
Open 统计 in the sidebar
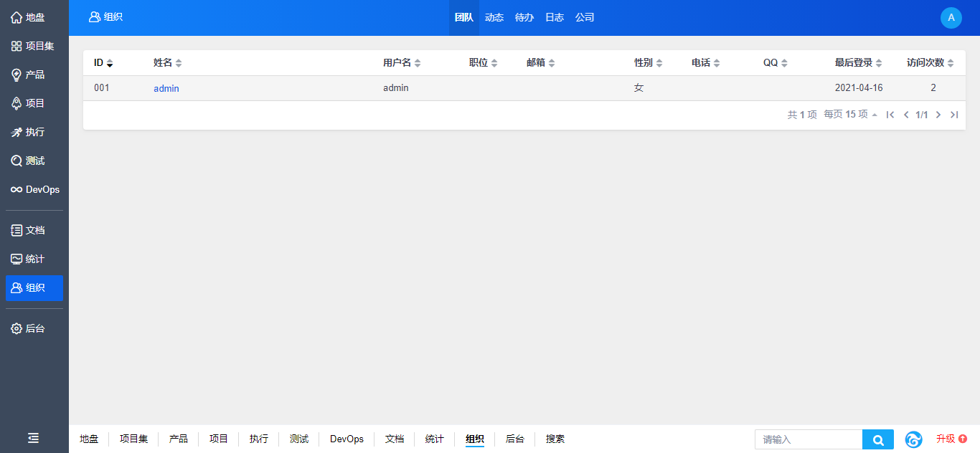click(x=34, y=259)
